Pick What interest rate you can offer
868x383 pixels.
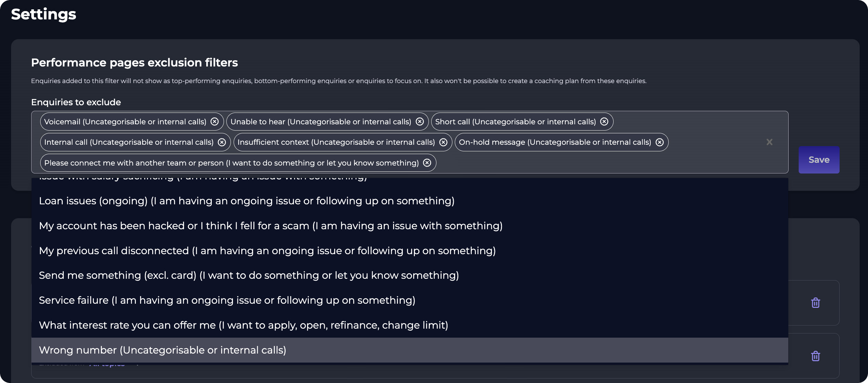click(410, 325)
